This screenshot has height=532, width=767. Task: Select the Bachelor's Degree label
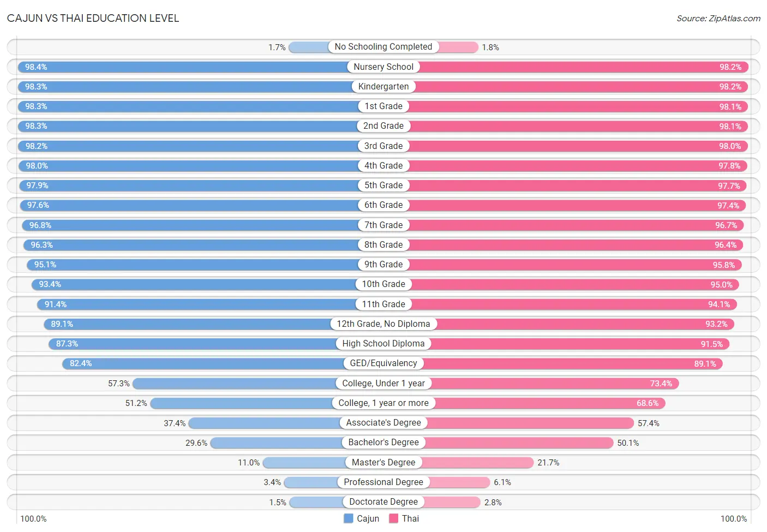click(383, 442)
